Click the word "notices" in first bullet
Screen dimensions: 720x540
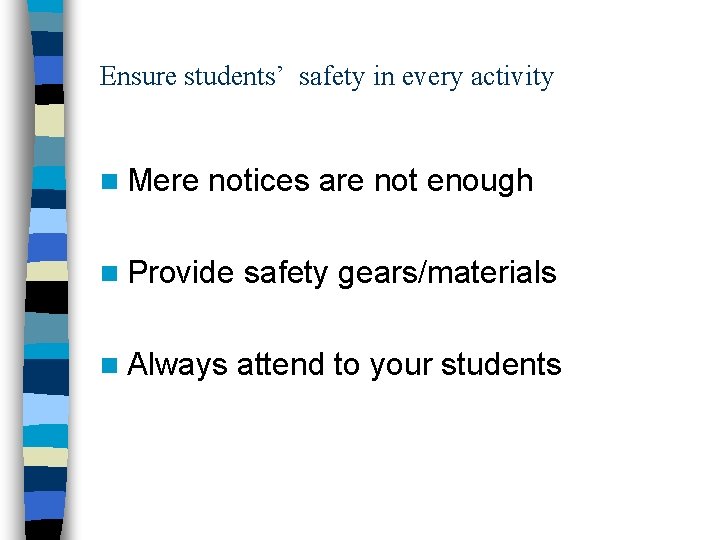point(260,181)
